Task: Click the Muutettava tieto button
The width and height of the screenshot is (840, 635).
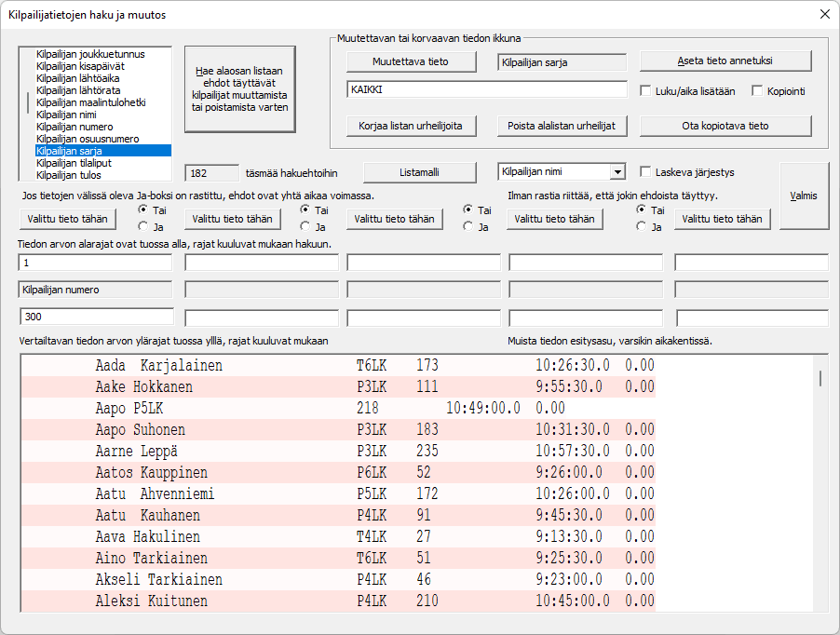Action: pyautogui.click(x=410, y=61)
